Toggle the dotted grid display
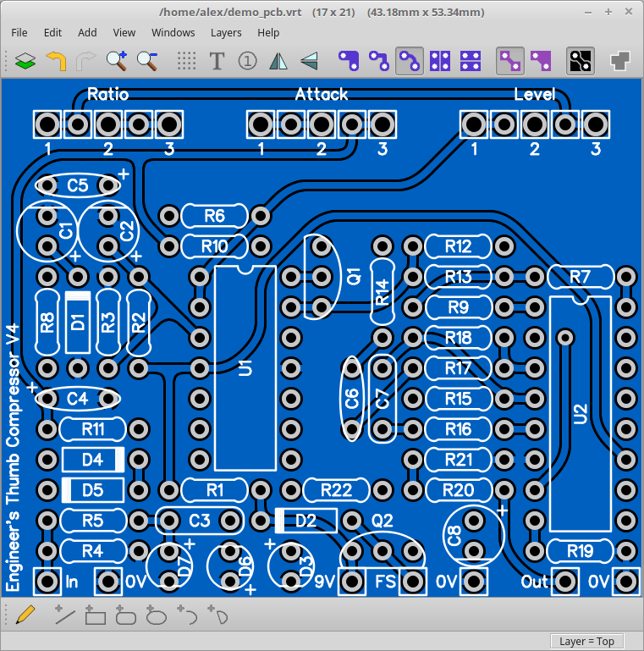 pyautogui.click(x=186, y=61)
